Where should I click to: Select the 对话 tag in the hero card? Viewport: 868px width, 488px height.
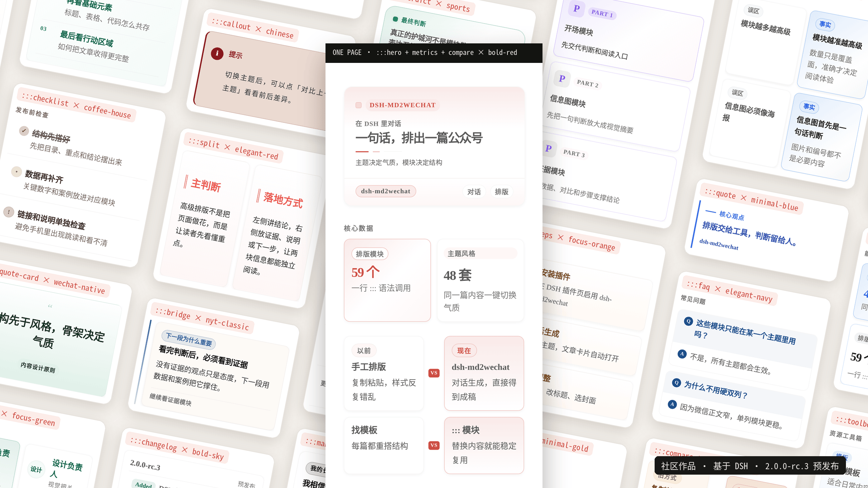point(474,192)
